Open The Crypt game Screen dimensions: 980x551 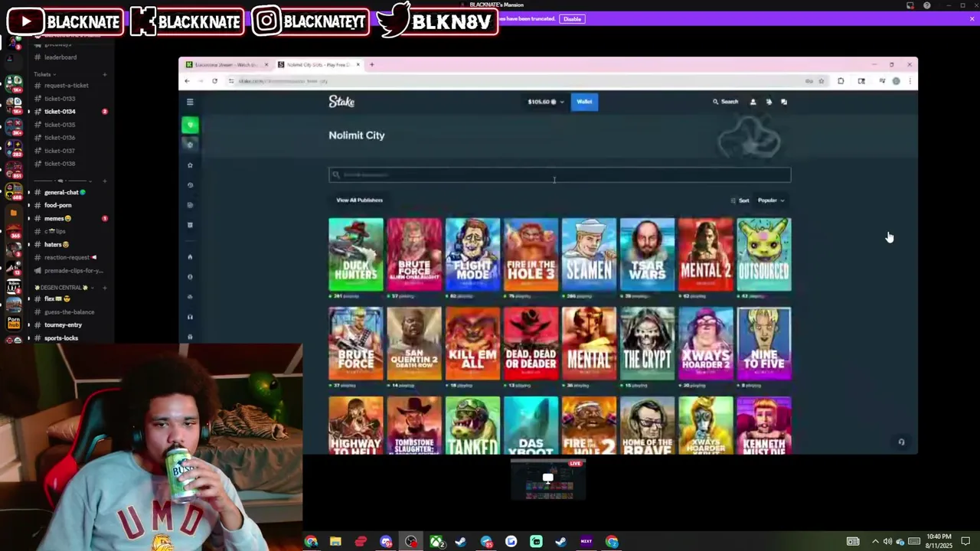tap(647, 344)
